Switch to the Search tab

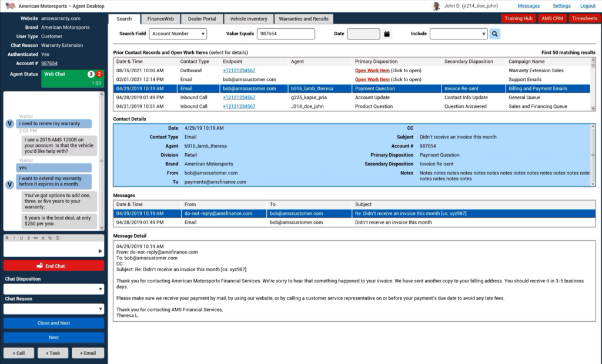124,19
